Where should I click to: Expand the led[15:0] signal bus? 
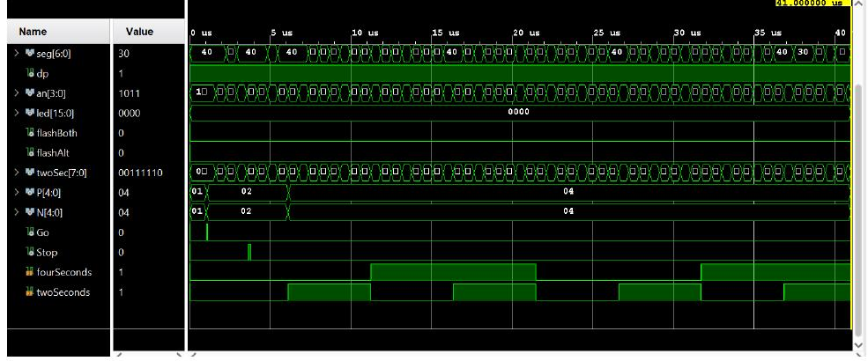coord(17,114)
